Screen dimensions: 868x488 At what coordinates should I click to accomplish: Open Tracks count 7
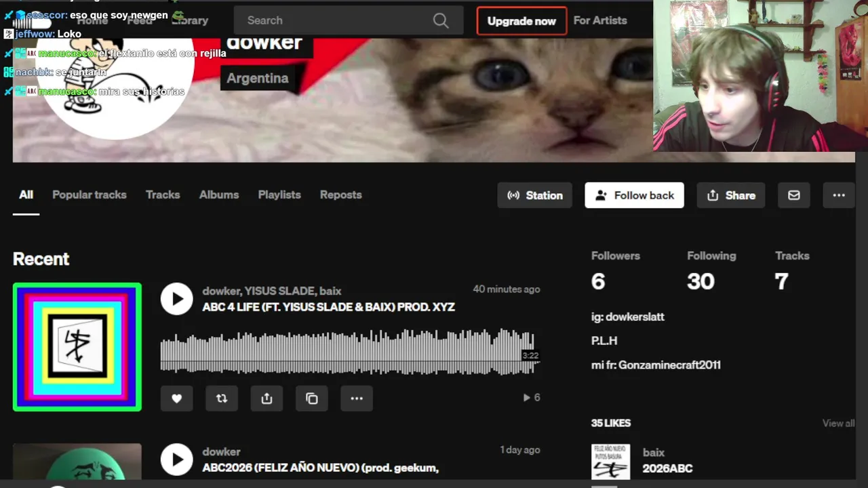(x=781, y=281)
